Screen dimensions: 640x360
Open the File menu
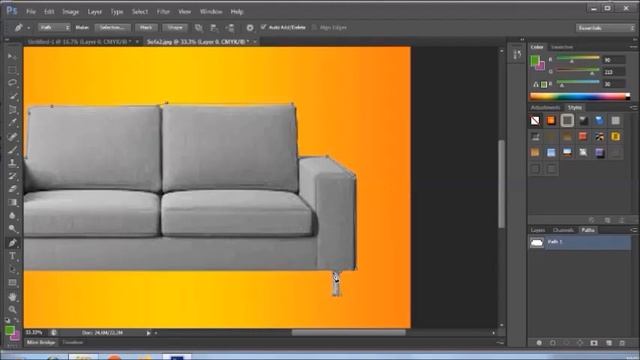(x=31, y=12)
